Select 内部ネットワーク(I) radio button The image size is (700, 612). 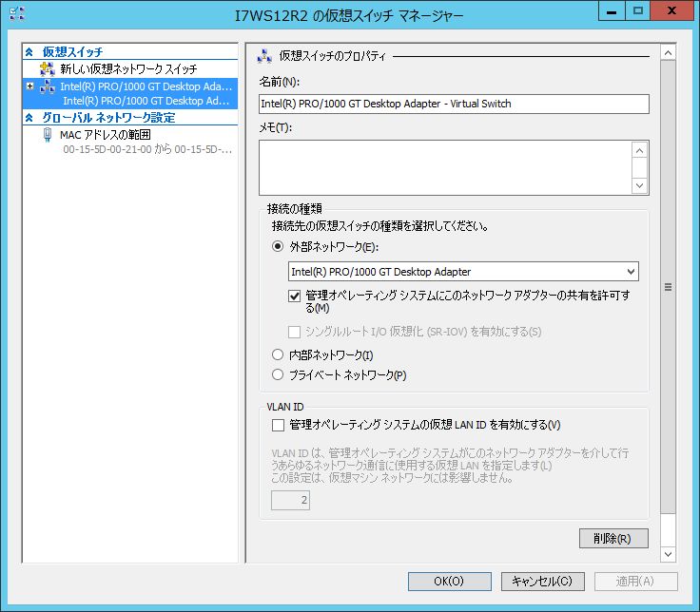(x=278, y=355)
